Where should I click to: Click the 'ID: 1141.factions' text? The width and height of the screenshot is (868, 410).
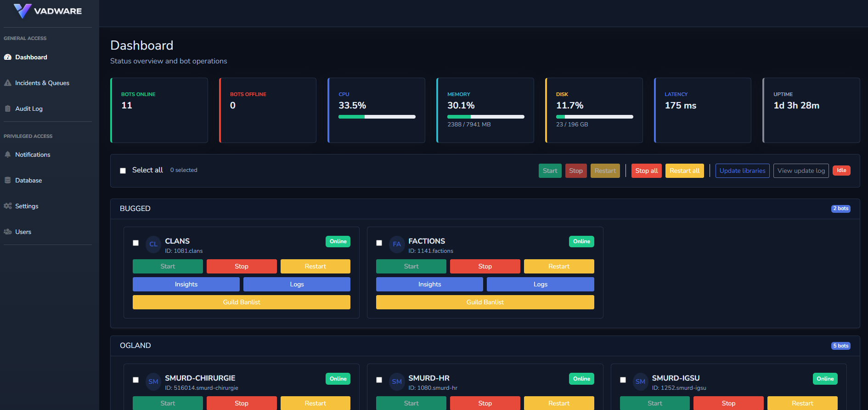[x=431, y=251]
